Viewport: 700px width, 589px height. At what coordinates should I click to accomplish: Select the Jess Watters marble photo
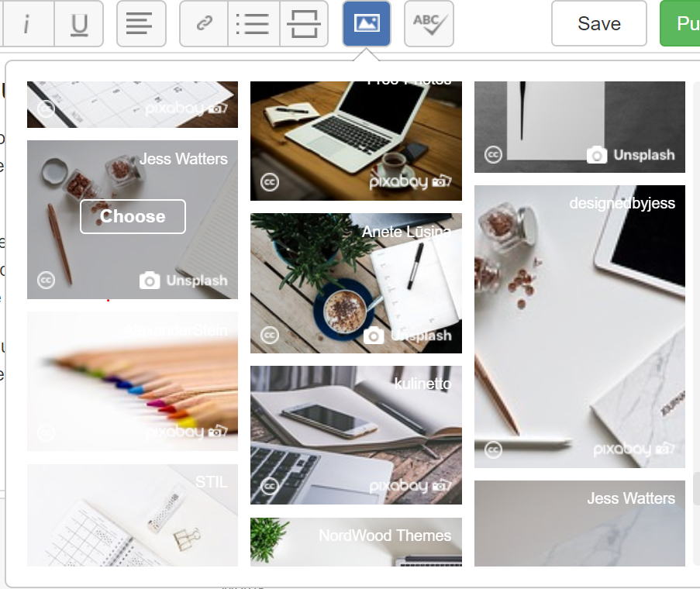pyautogui.click(x=580, y=523)
